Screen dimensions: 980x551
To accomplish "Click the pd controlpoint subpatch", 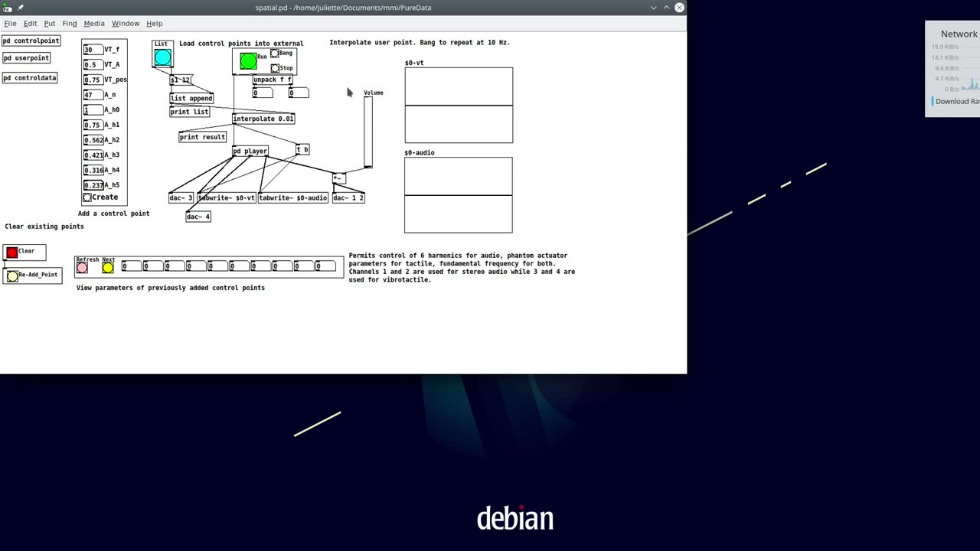I will (x=31, y=41).
